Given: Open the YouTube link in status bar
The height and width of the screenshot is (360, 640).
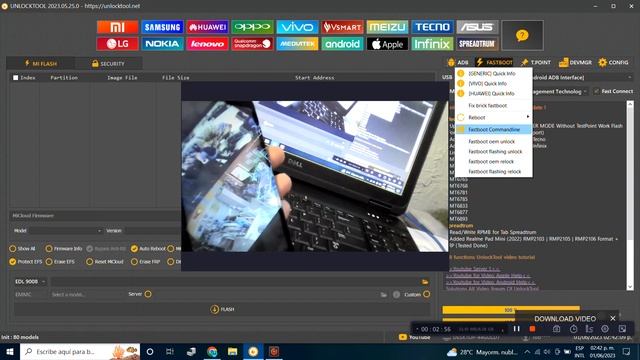Looking at the screenshot, I should point(415,337).
